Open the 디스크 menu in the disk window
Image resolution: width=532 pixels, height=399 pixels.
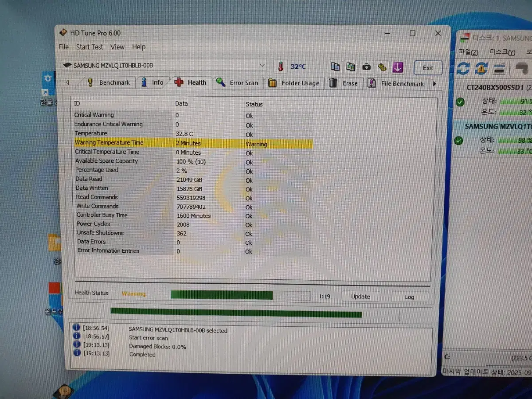[502, 52]
